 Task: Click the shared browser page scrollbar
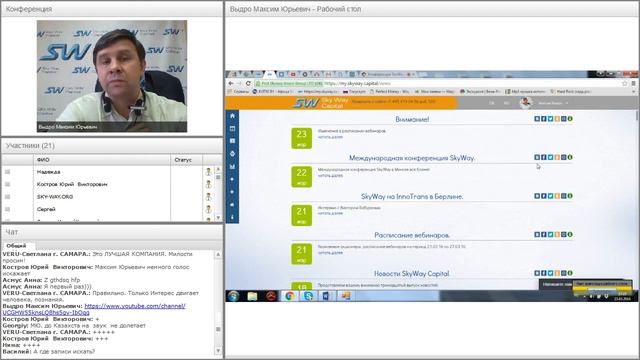(637, 116)
